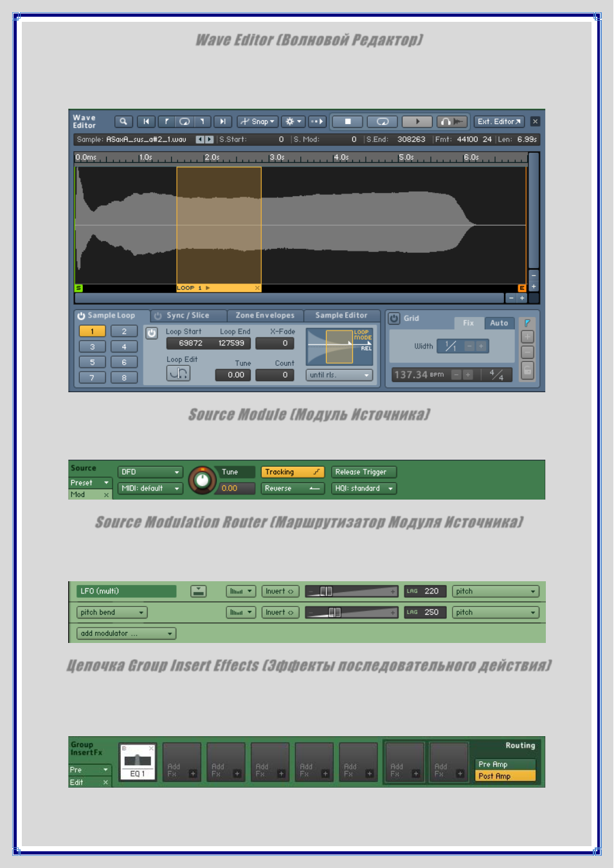Jump to the loop start marker
Screen dimensions: 614x868
click(x=166, y=122)
